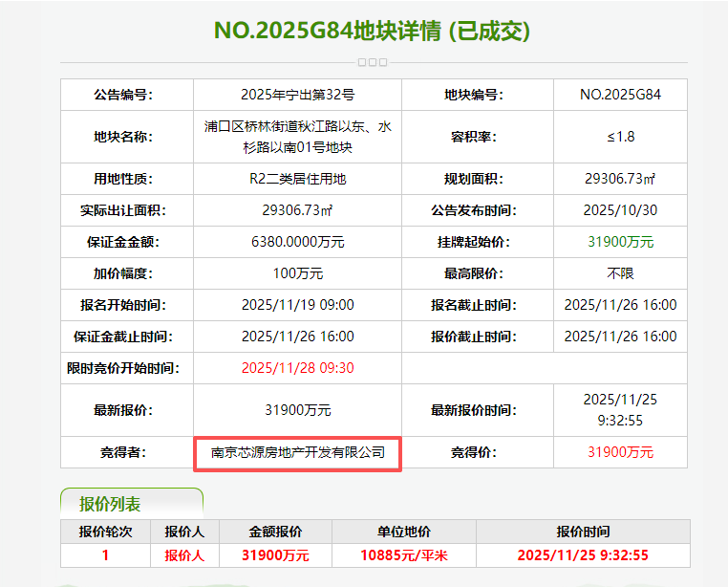Viewport: 728px width, 587px height.
Task: Click the red auction start time 2025/11/28 09:30
Action: pyautogui.click(x=298, y=368)
